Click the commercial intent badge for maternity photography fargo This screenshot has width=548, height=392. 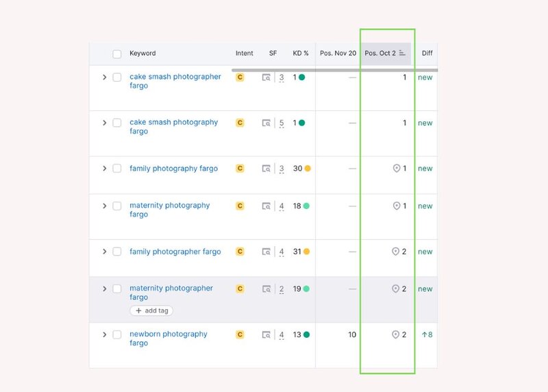pos(240,206)
